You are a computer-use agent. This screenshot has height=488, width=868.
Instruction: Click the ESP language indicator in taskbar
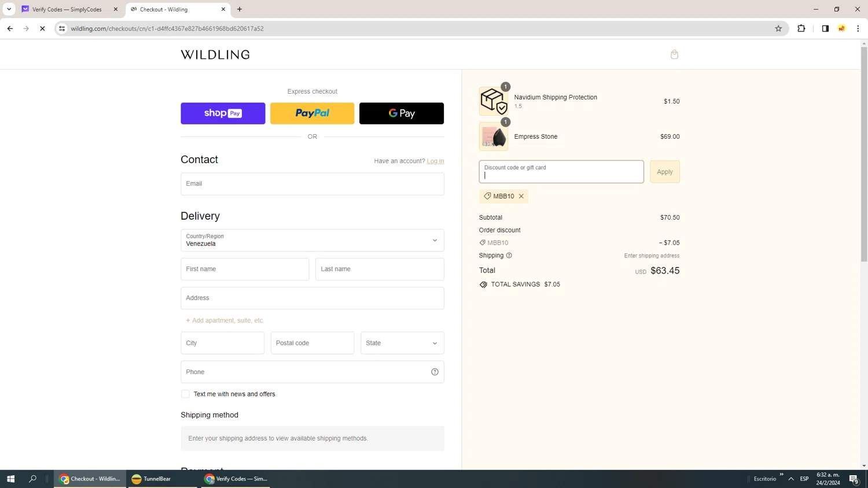tap(804, 479)
